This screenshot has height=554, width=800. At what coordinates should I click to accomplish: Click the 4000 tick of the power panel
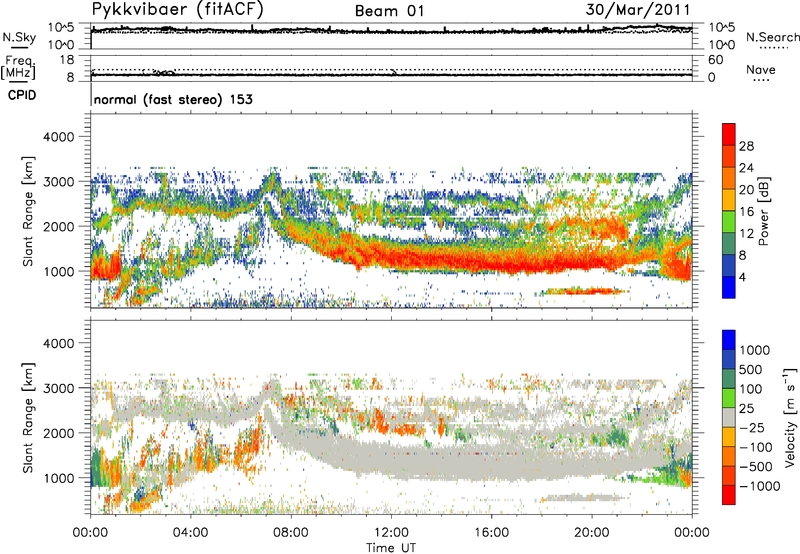pyautogui.click(x=58, y=137)
